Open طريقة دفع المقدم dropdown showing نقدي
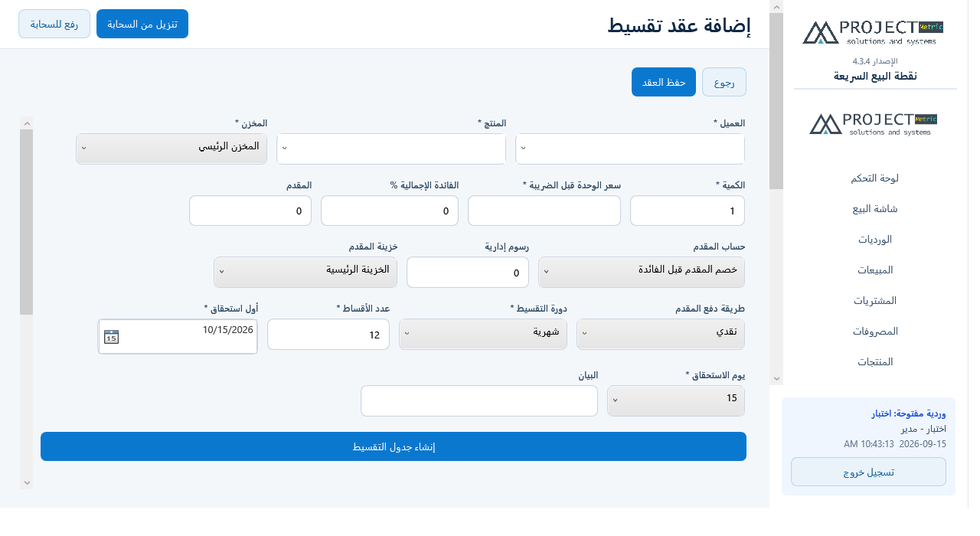The image size is (980, 536). coord(661,334)
